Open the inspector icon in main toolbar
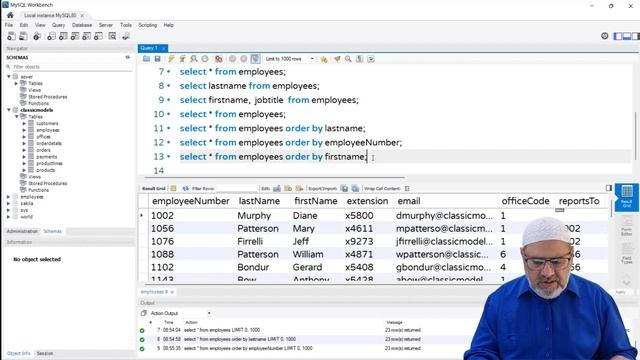 (x=37, y=36)
